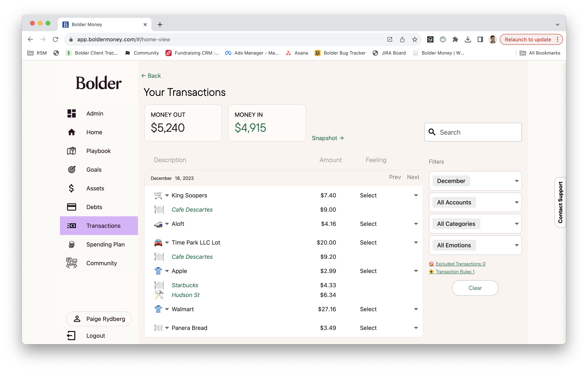Open feeling Select dropdown for King Soopers
Screen dimensions: 588x373
coord(389,195)
